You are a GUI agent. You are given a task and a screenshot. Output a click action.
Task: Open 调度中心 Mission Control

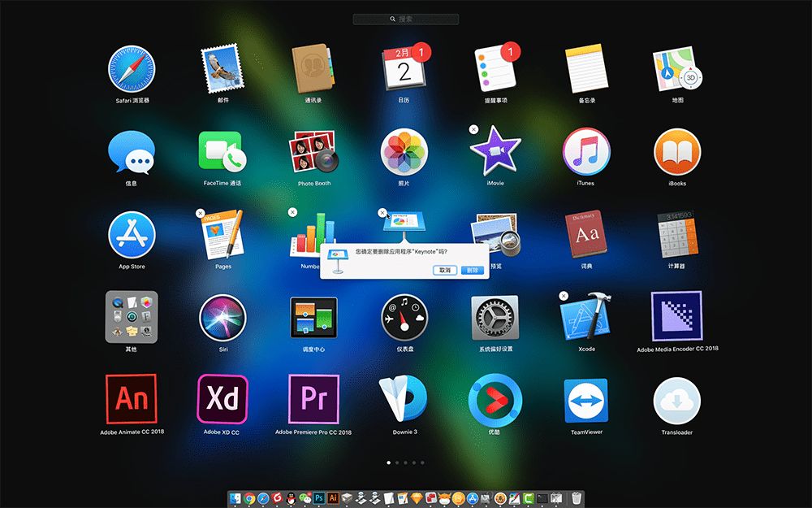pyautogui.click(x=313, y=317)
